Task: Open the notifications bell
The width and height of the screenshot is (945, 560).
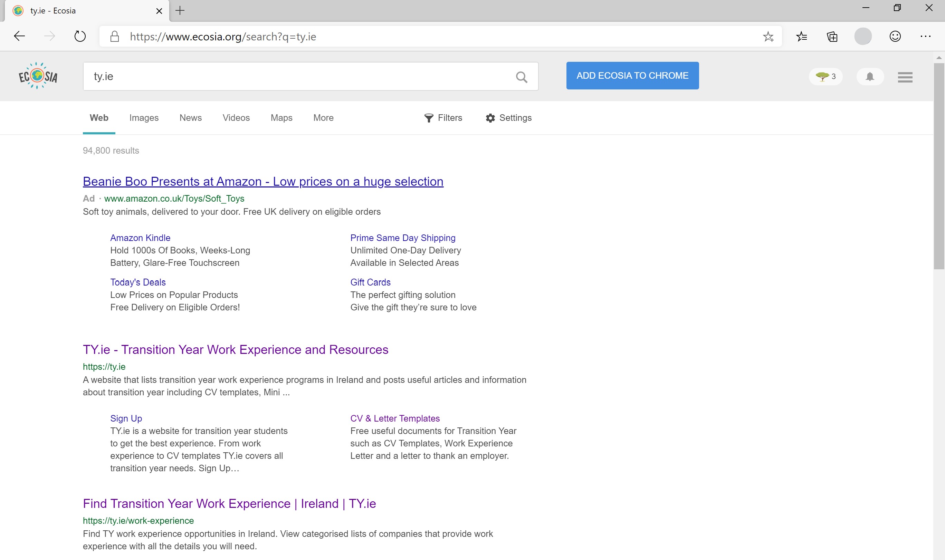Action: (870, 77)
